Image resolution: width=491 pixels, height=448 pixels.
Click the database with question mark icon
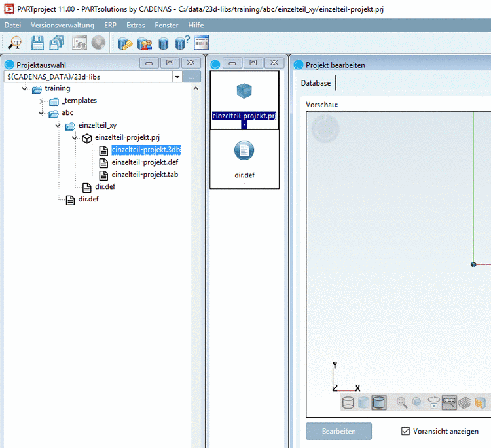[182, 43]
